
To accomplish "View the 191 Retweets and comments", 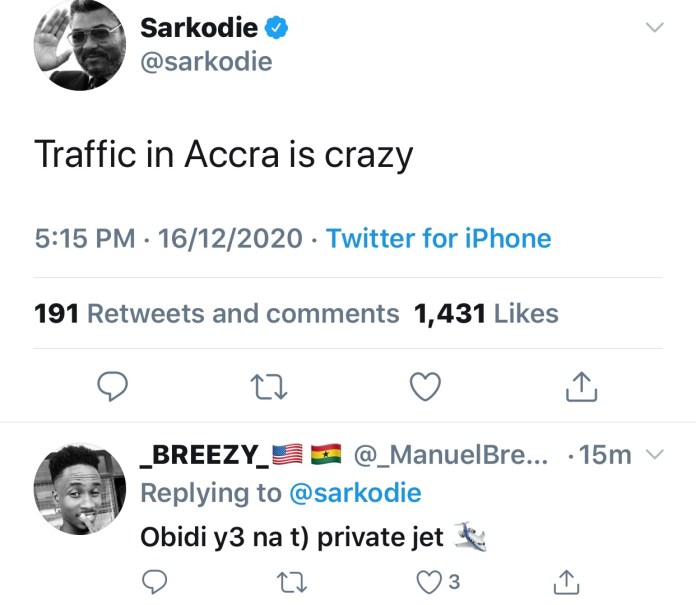I will click(x=217, y=313).
